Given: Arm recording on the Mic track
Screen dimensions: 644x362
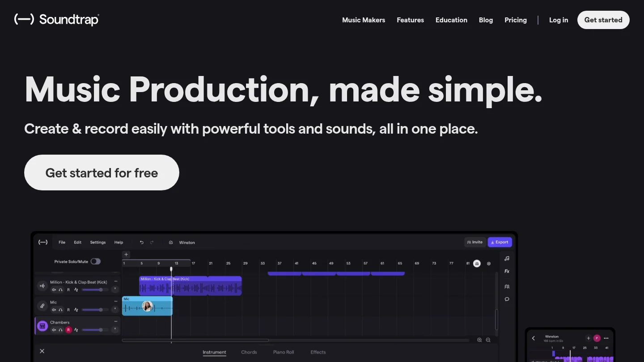Looking at the screenshot, I should pos(68,310).
